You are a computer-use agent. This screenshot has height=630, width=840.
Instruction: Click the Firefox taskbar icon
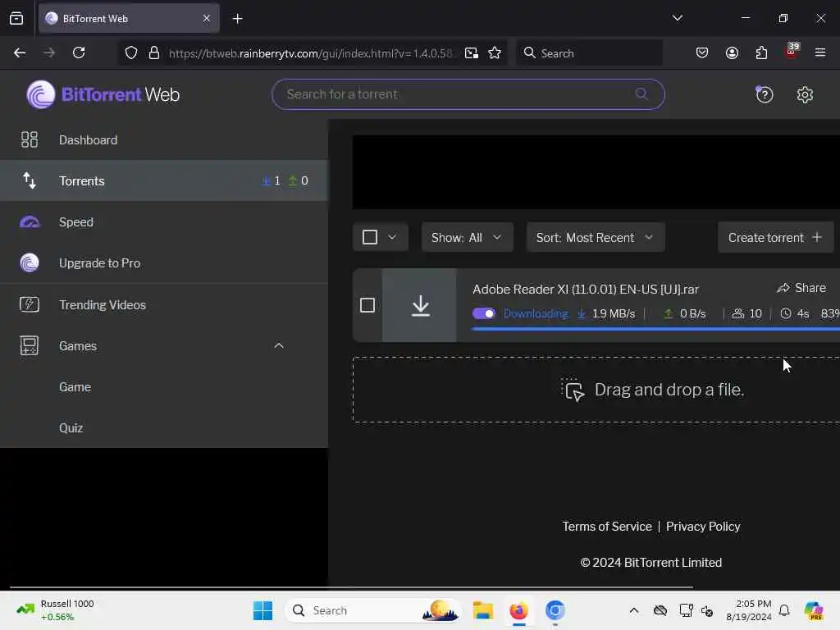[x=518, y=610]
